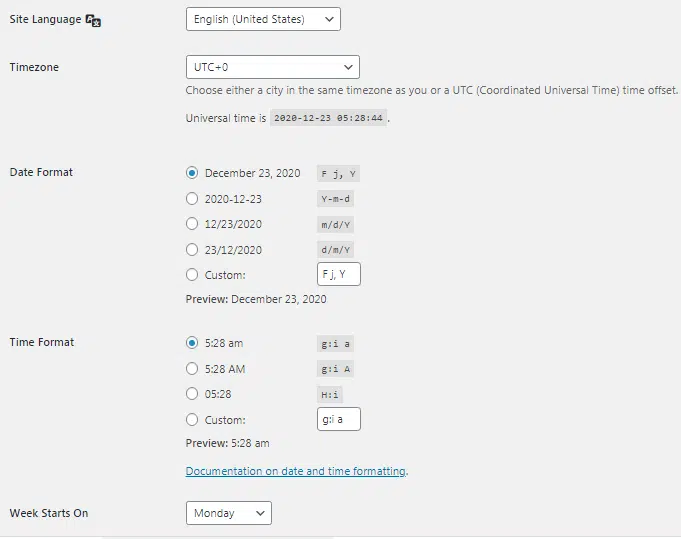Image resolution: width=681 pixels, height=539 pixels.
Task: Click the custom date format text field
Action: tap(338, 275)
